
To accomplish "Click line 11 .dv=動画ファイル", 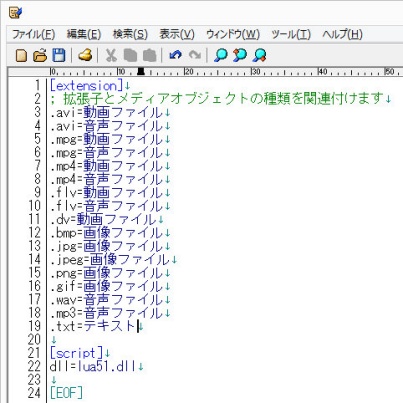I will (103, 219).
